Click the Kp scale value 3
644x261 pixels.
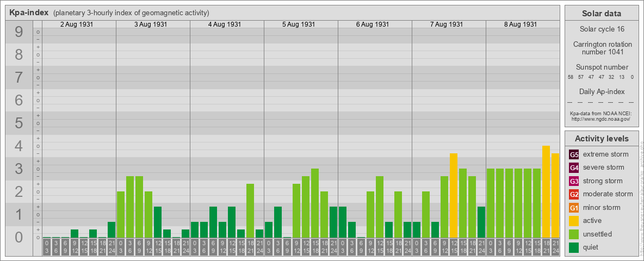point(19,169)
